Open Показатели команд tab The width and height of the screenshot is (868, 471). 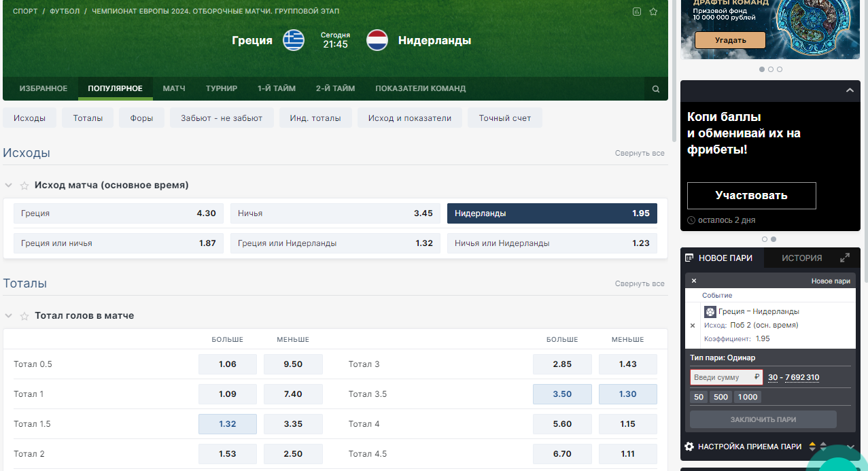coord(421,89)
